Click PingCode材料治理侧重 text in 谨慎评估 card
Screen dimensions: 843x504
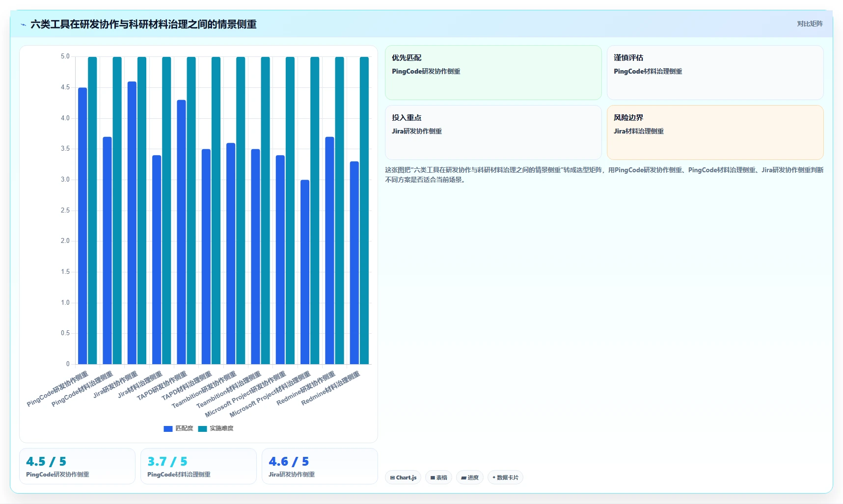coord(648,72)
